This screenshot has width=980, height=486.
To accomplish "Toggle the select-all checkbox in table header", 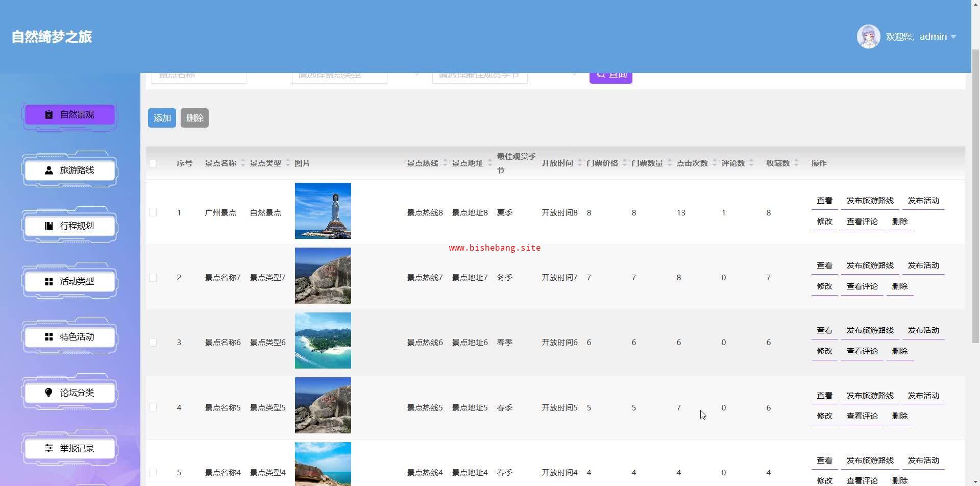I will [153, 163].
